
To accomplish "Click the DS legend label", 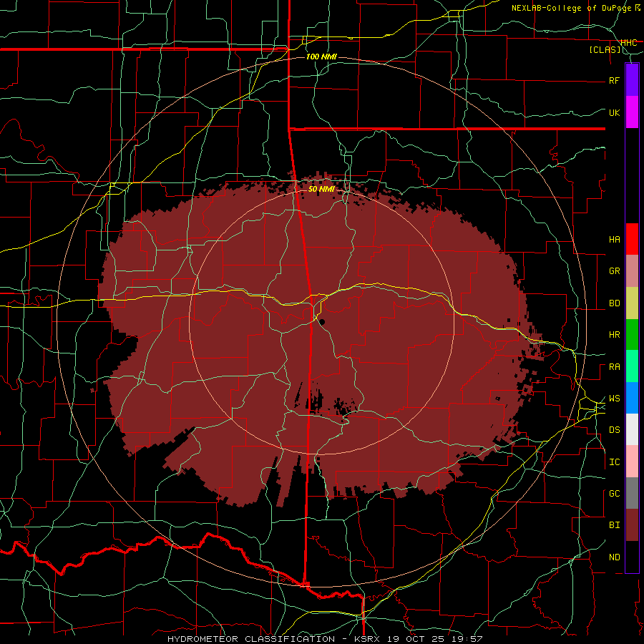I will click(615, 430).
